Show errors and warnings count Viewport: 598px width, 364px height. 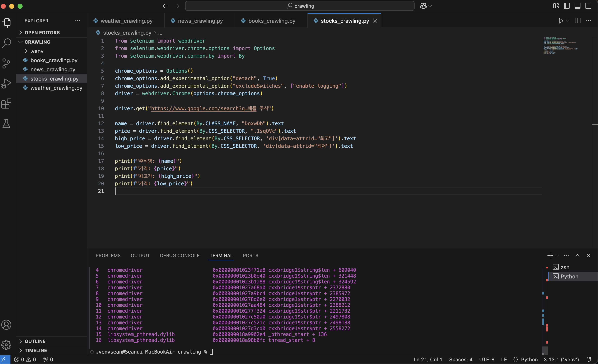(x=25, y=359)
